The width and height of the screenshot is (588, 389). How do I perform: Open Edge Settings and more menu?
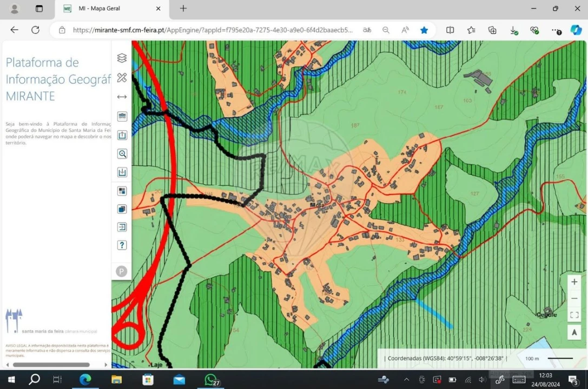(556, 30)
